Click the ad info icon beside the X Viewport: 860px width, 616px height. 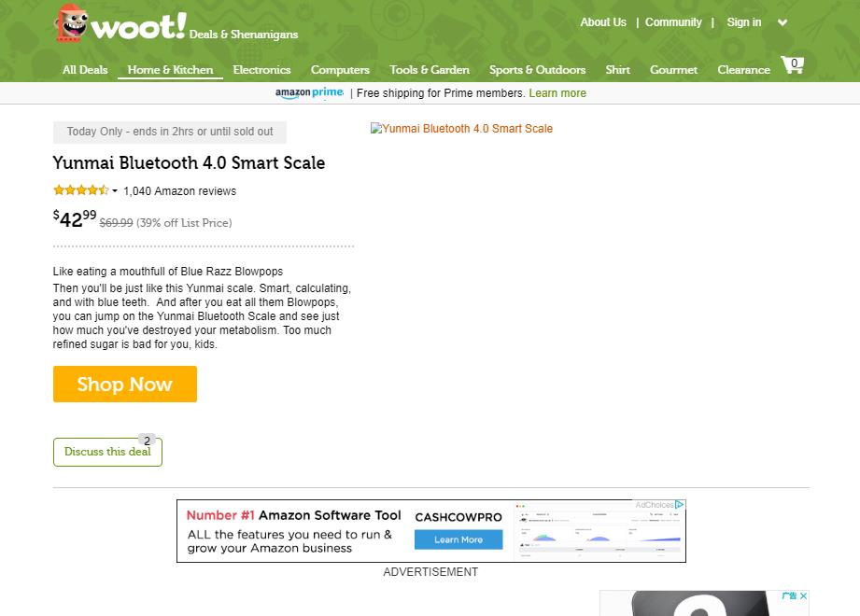tap(789, 595)
